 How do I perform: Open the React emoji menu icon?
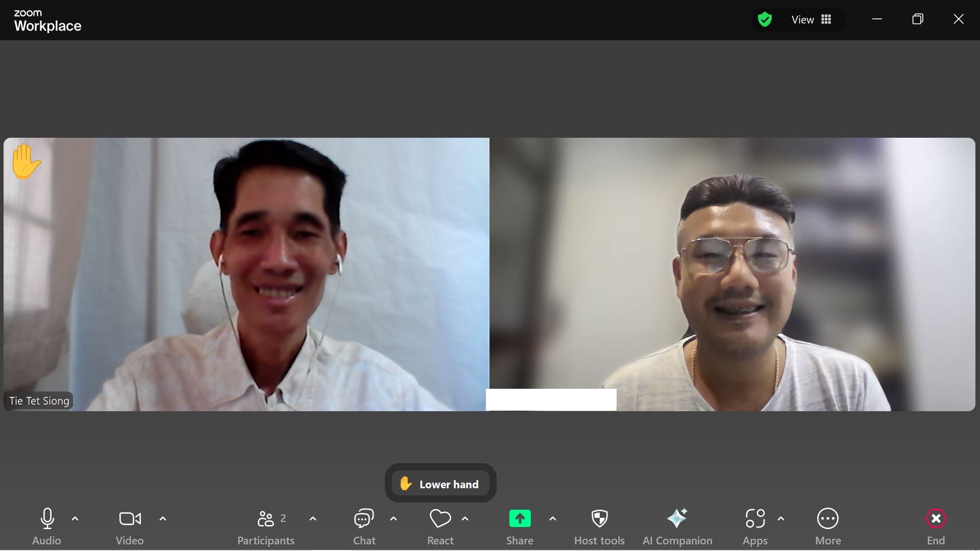tap(440, 519)
